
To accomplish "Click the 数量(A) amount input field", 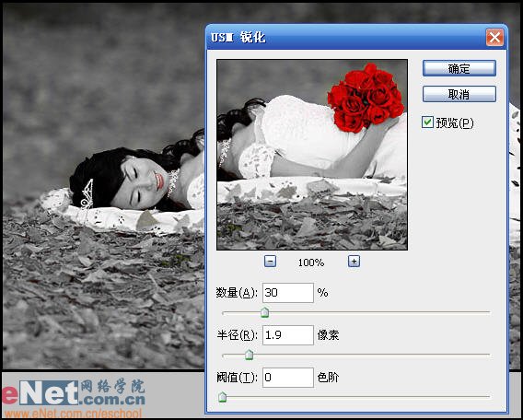I will 288,293.
